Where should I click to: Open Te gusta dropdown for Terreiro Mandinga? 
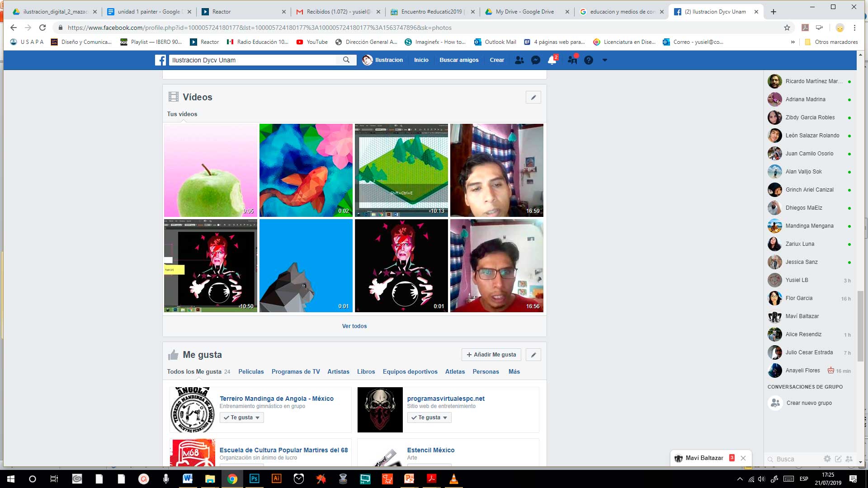point(242,418)
